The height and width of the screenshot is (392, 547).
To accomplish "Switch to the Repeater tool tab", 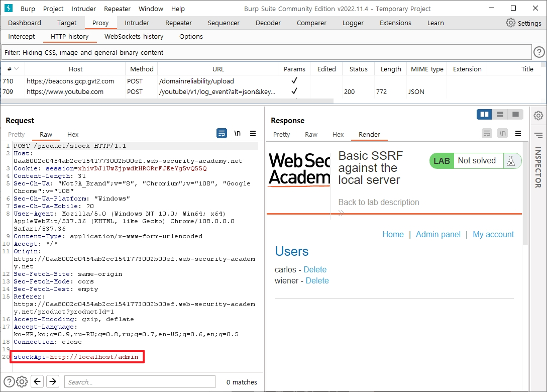I will [178, 23].
